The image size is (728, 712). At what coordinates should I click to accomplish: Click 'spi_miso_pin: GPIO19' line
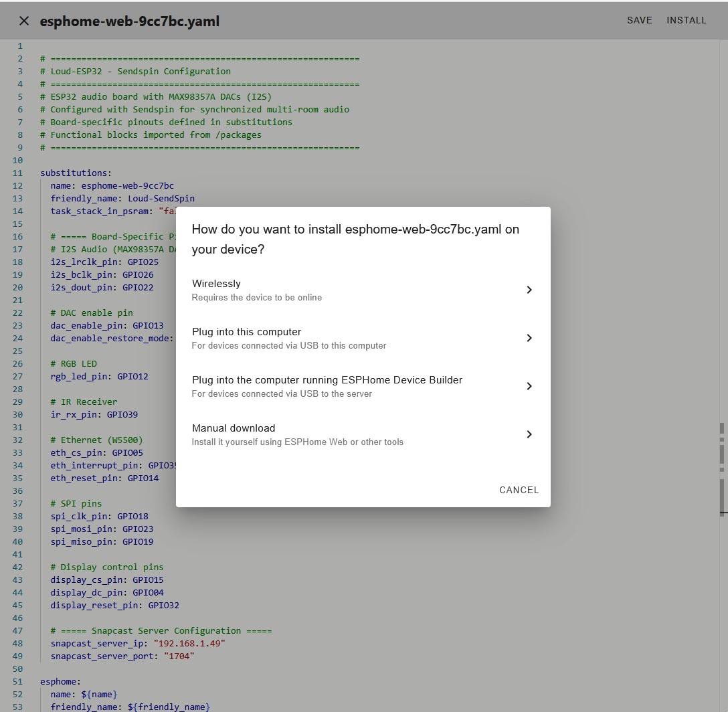(x=102, y=541)
